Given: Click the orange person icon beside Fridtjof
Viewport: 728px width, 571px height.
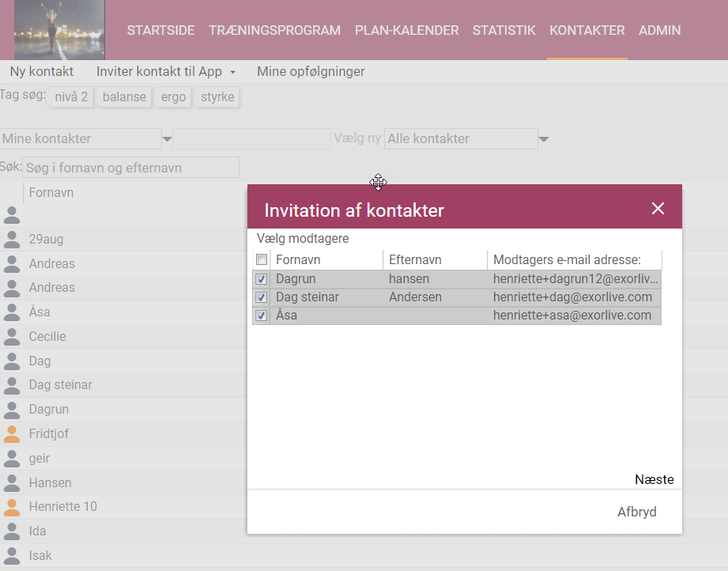Looking at the screenshot, I should pyautogui.click(x=12, y=433).
